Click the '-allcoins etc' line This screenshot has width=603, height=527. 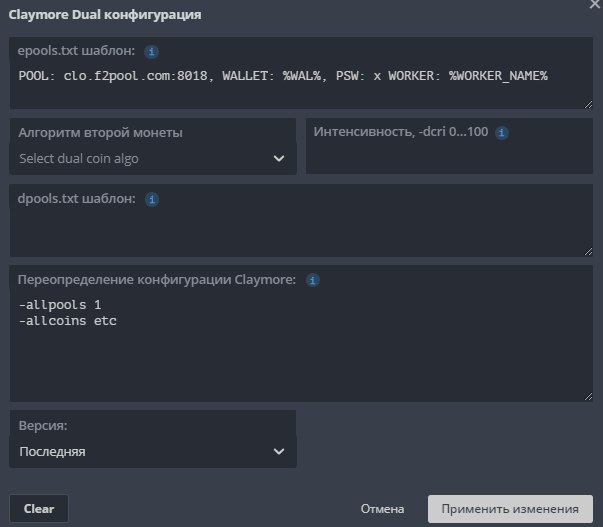click(x=68, y=321)
